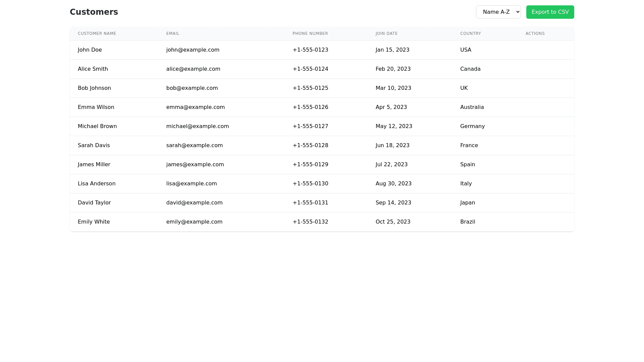Click the Phone Number column header

(310, 34)
